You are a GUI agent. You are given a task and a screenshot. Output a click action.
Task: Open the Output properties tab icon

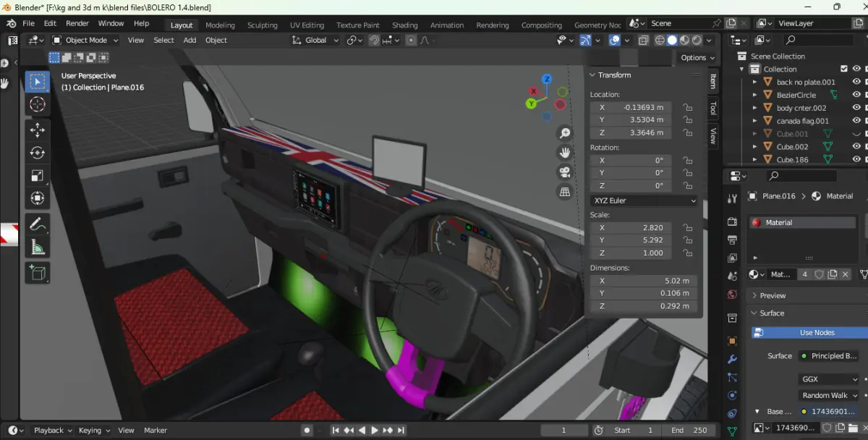(732, 240)
